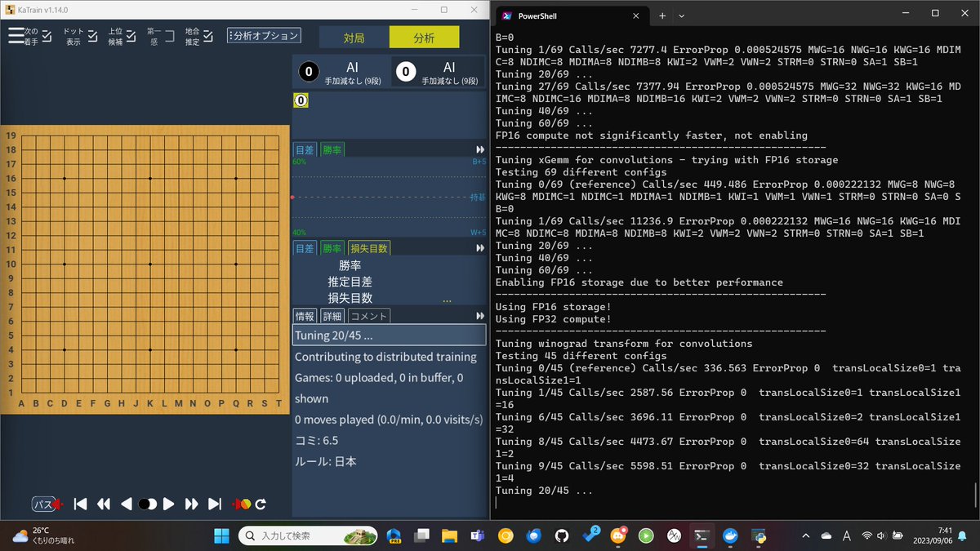Open GitHub Desktop from taskbar
Screen dimensions: 980x551
(562, 536)
